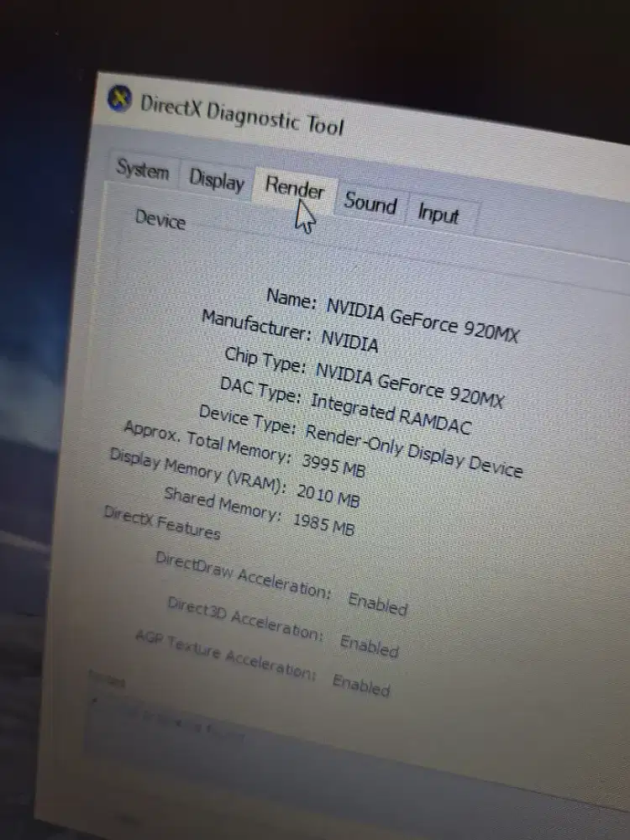Select AGP Texture Acceleration Enabled value
The width and height of the screenshot is (630, 840).
[361, 684]
